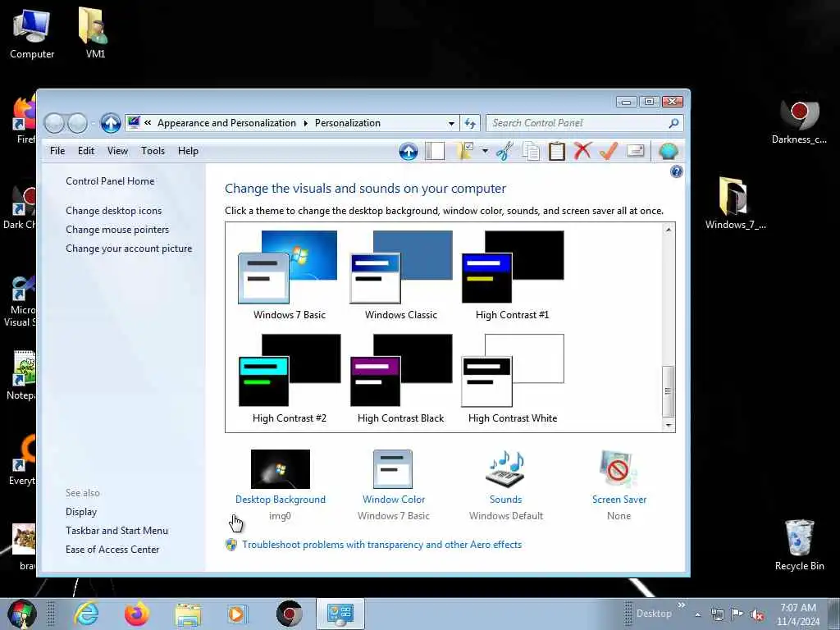Screen dimensions: 840x630
Task: Click the Forward navigation button
Action: click(x=77, y=124)
